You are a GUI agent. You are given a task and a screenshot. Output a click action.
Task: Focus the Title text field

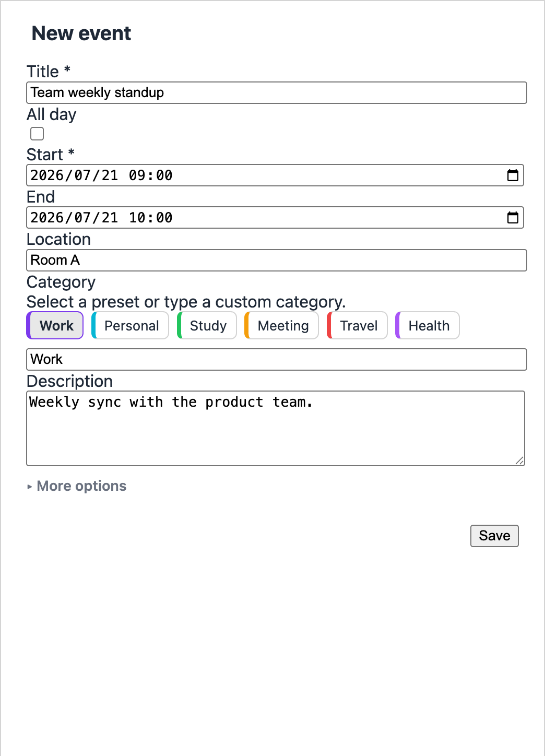click(x=277, y=93)
